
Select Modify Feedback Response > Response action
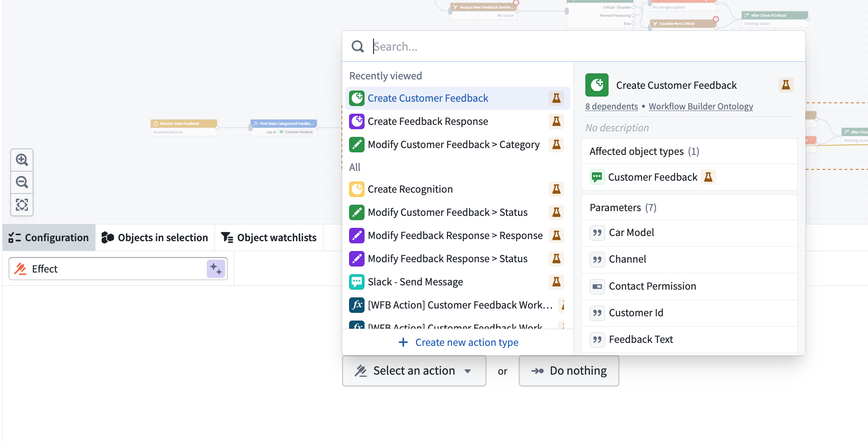[458, 236]
